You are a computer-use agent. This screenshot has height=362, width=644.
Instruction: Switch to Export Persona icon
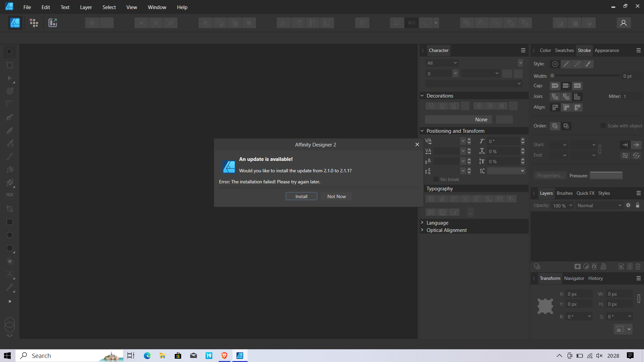(x=53, y=23)
